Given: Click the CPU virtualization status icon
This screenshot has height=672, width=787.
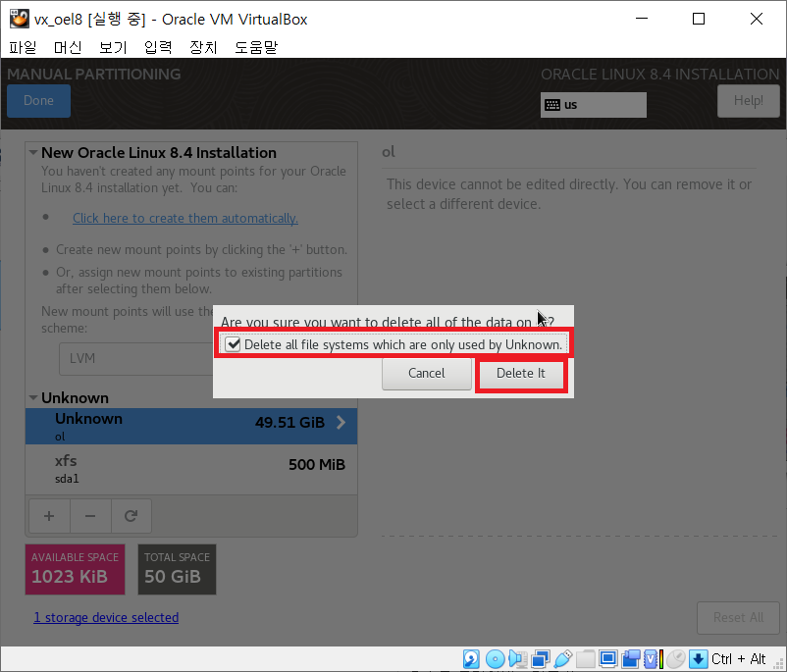Looking at the screenshot, I should (x=653, y=658).
